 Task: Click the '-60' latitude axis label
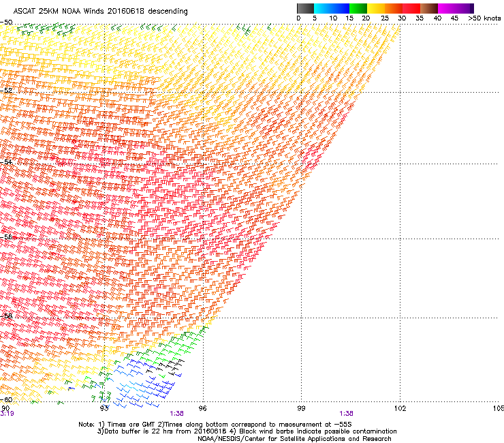click(6, 400)
